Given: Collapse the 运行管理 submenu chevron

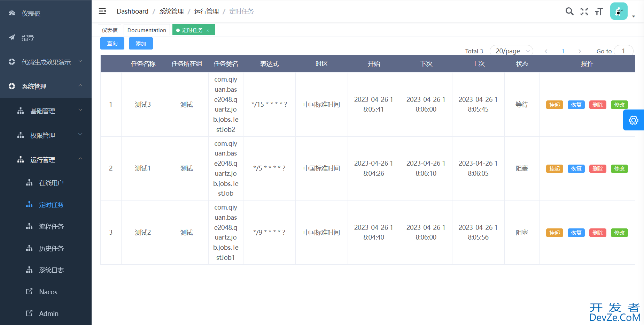Looking at the screenshot, I should [80, 159].
